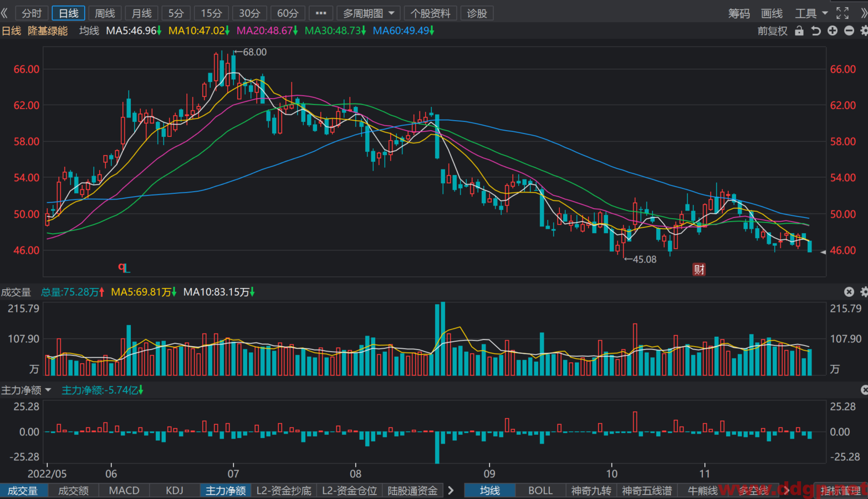The image size is (868, 499).
Task: Open L2-资金抄底 tab
Action: pyautogui.click(x=284, y=491)
